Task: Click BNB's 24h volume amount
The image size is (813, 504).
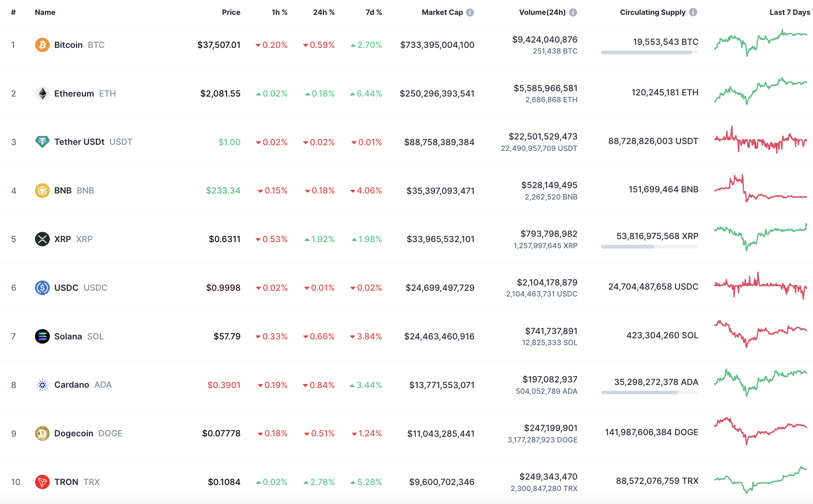Action: [x=549, y=185]
